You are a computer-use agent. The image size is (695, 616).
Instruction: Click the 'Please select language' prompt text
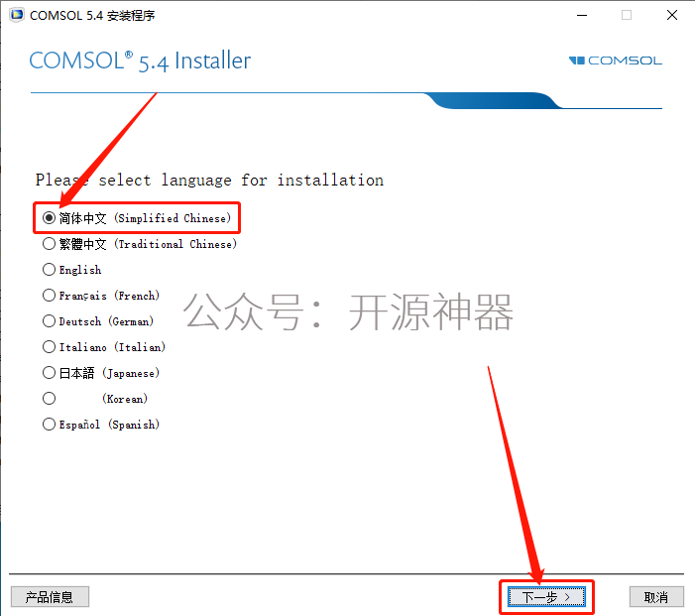coord(209,181)
